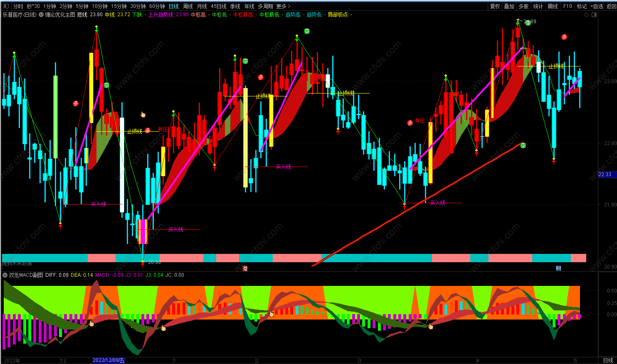Toggle the right side panel icon

click(594, 15)
